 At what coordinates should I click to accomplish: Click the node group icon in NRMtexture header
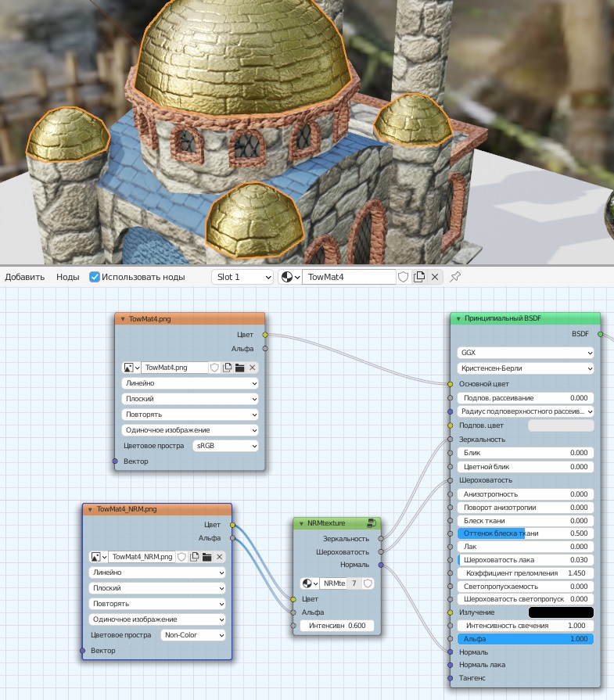coord(371,522)
